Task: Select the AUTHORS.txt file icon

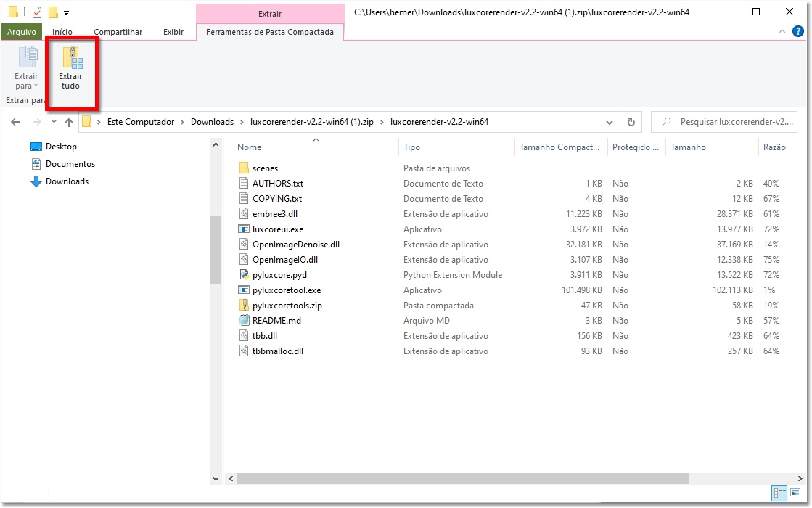Action: (x=244, y=184)
